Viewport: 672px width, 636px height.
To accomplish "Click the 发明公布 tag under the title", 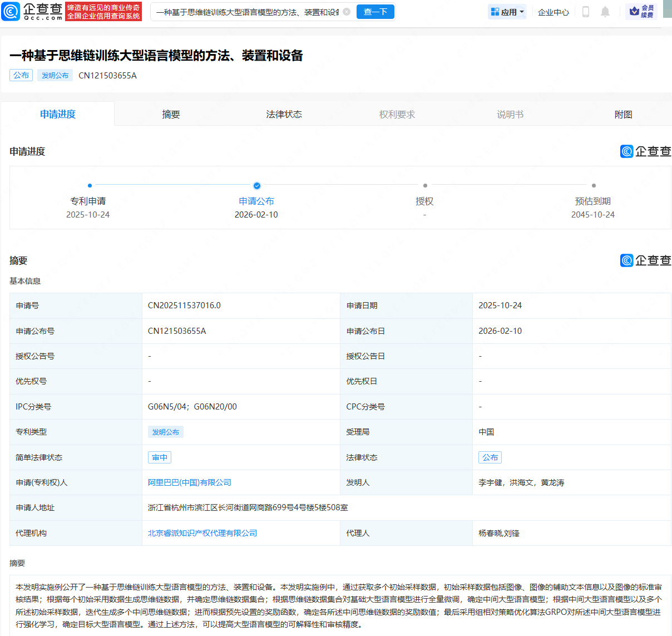I will point(55,75).
